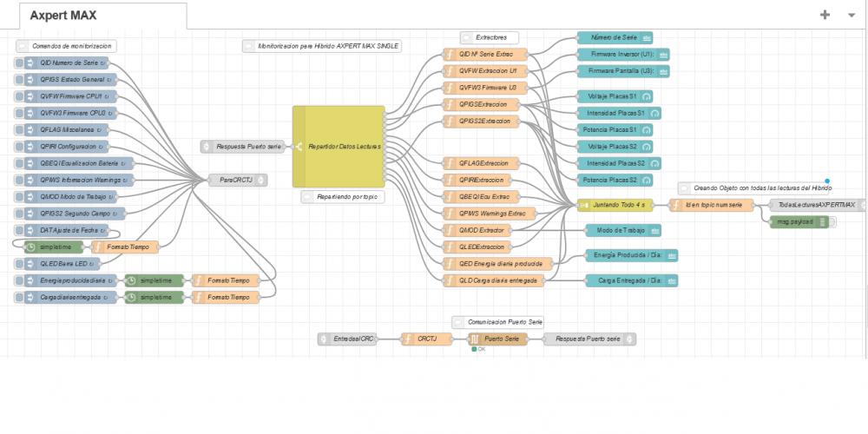868x434 pixels.
Task: Trigger the QID Numero de Serie inject button
Action: 19,63
